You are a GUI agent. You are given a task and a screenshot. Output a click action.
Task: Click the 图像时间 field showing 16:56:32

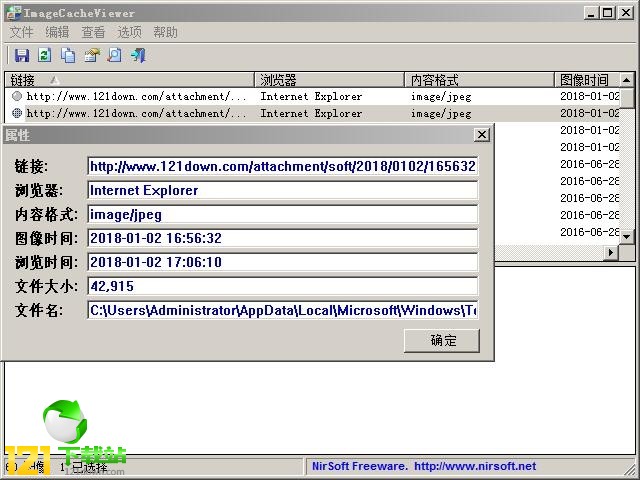(282, 238)
